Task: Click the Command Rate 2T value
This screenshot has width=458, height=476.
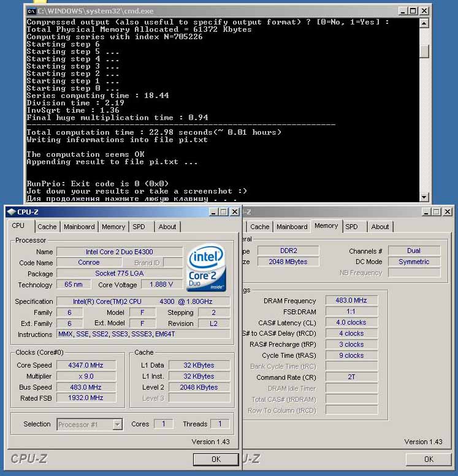Action: (351, 377)
